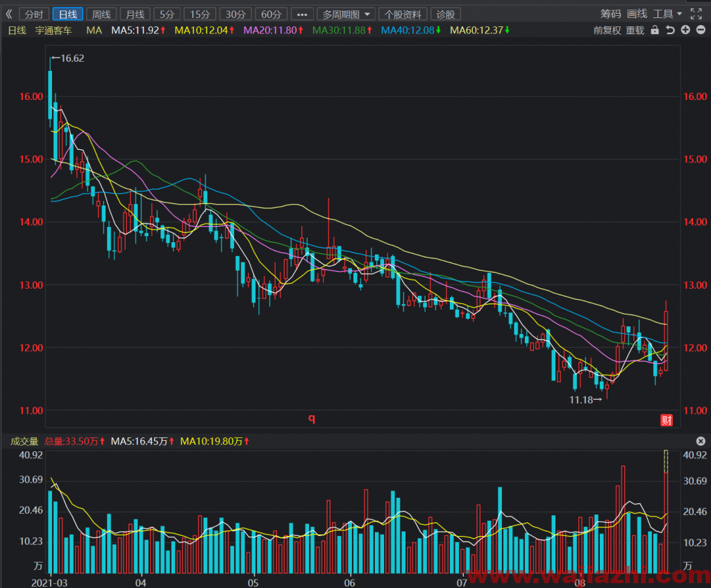
Task: Open the 5分 five-minute chart
Action: coord(167,15)
